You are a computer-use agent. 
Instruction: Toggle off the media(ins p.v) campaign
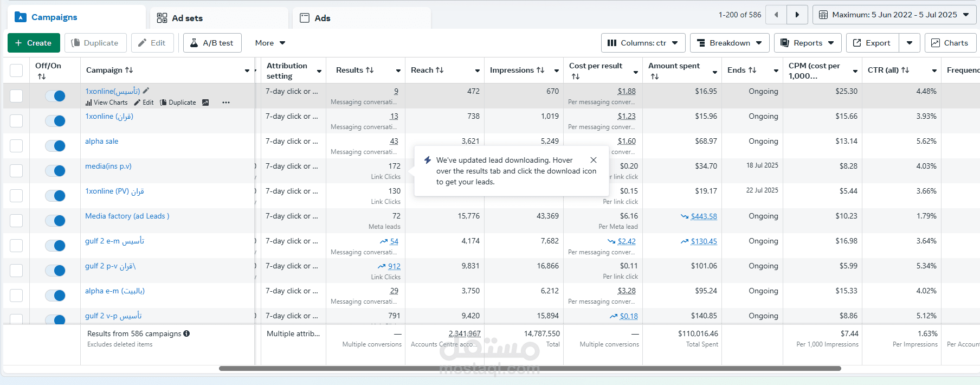(x=55, y=171)
